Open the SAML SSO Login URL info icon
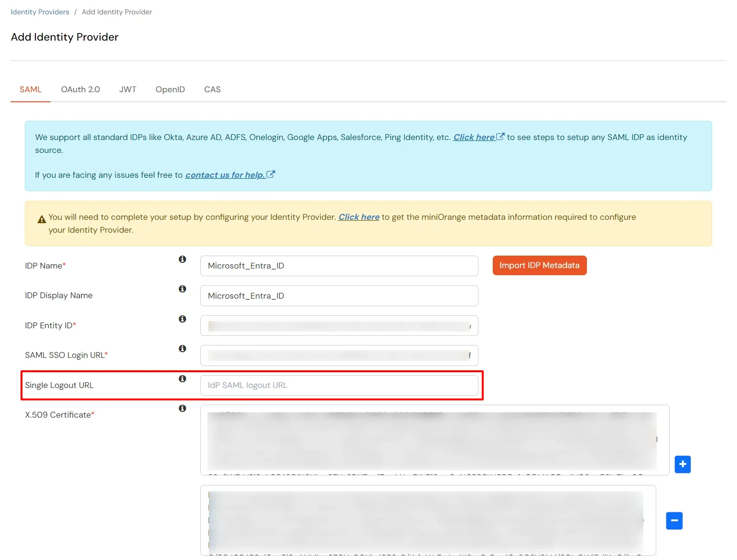Image resolution: width=737 pixels, height=560 pixels. pos(182,348)
